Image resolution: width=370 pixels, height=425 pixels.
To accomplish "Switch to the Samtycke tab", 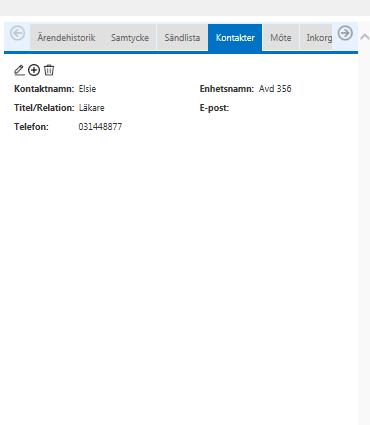I will 130,38.
